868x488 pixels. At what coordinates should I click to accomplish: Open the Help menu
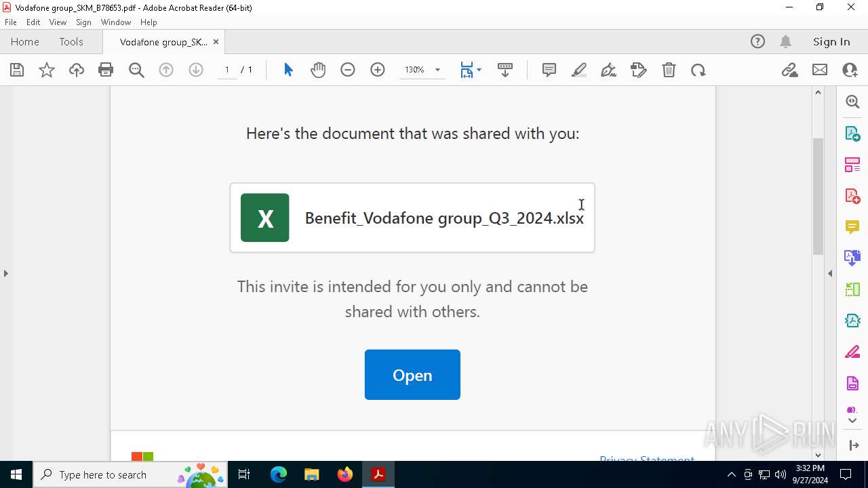(149, 22)
